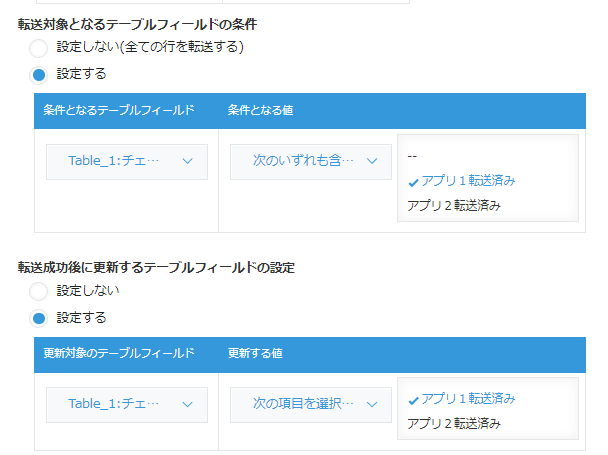Click checkmark beside condition 'アプリ１転送済み'
The height and width of the screenshot is (455, 608).
click(413, 182)
